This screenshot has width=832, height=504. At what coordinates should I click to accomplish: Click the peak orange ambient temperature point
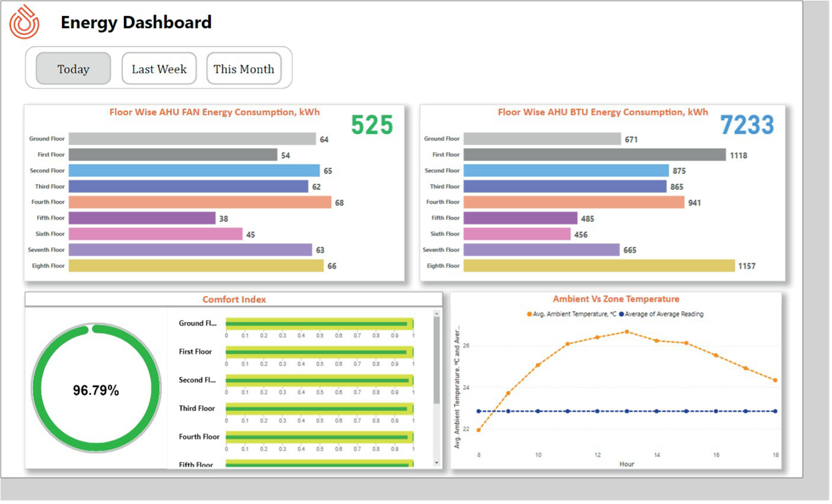click(x=627, y=332)
